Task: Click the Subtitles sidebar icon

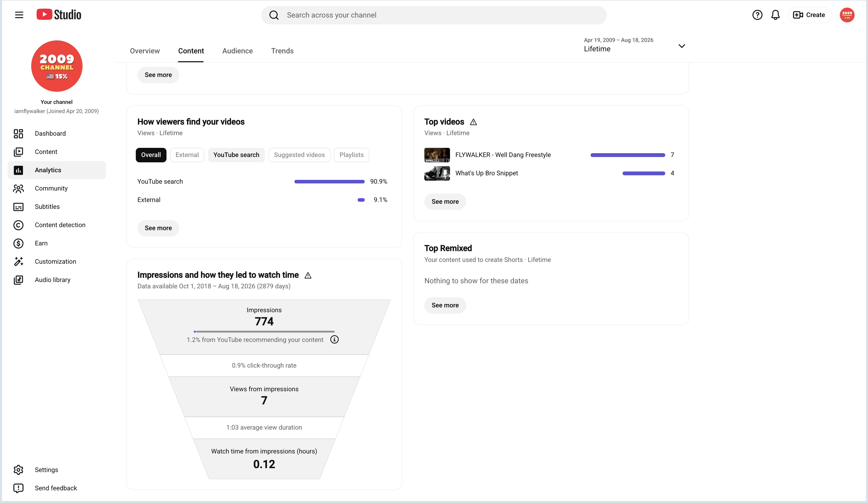Action: [x=18, y=207]
